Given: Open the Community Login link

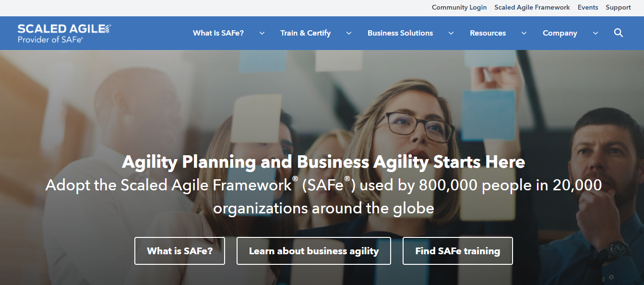Looking at the screenshot, I should (x=459, y=7).
